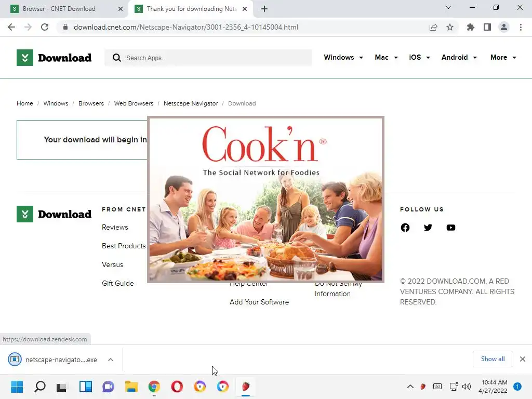Expand the Mac platform dropdown
Screen dimensions: 532x399
click(x=386, y=57)
